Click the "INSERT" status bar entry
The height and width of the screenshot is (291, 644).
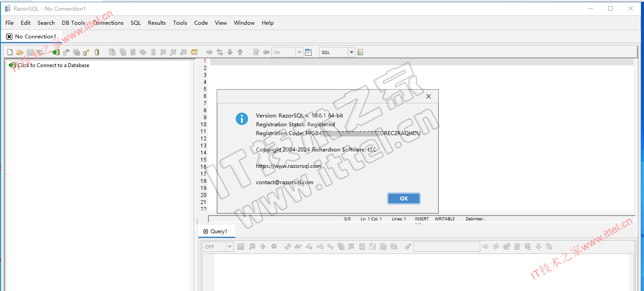click(x=422, y=219)
